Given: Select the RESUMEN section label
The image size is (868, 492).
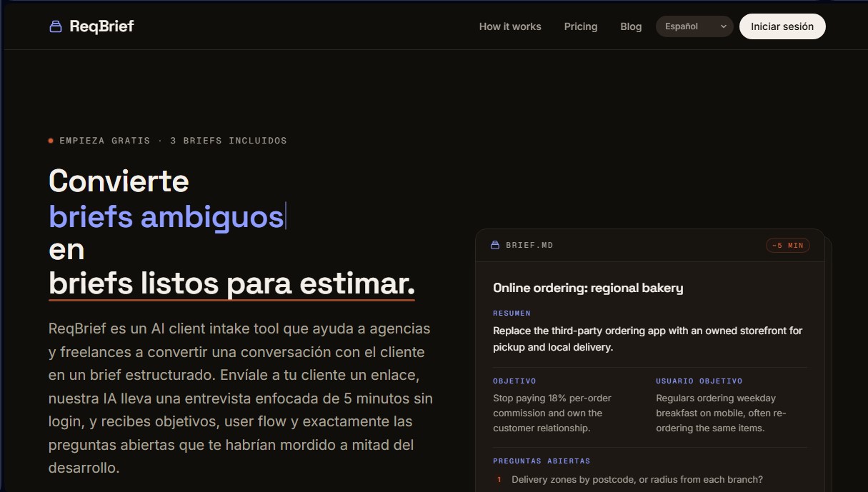Looking at the screenshot, I should pyautogui.click(x=512, y=313).
